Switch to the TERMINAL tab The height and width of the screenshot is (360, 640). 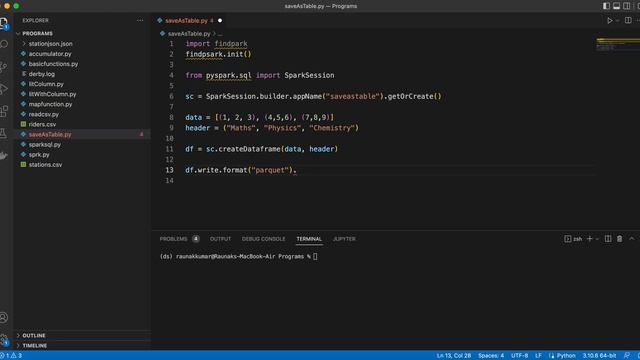[309, 239]
